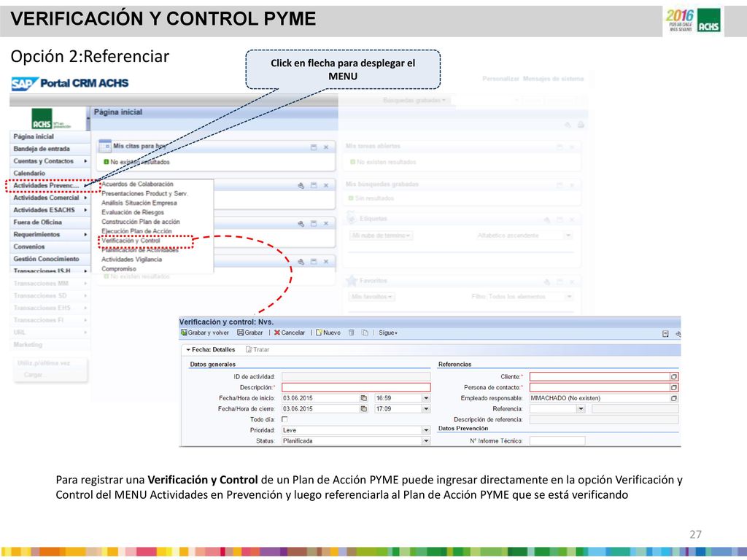The image size is (747, 560).
Task: Open Convenios in sidebar
Action: click(x=50, y=246)
